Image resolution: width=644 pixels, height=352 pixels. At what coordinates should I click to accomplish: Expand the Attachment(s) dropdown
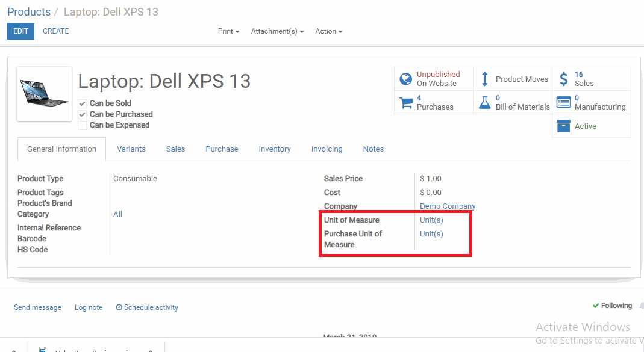278,31
